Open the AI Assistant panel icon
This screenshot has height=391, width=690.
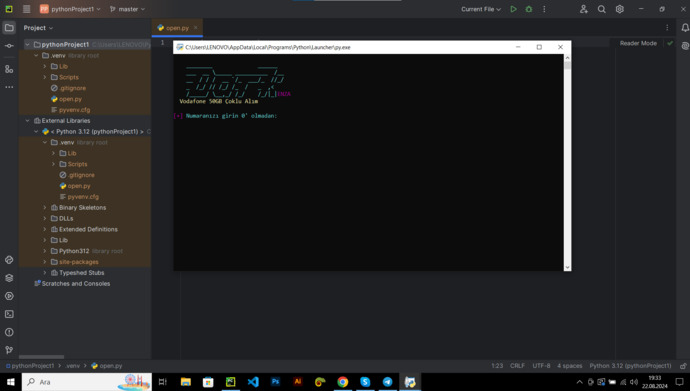pyautogui.click(x=685, y=46)
